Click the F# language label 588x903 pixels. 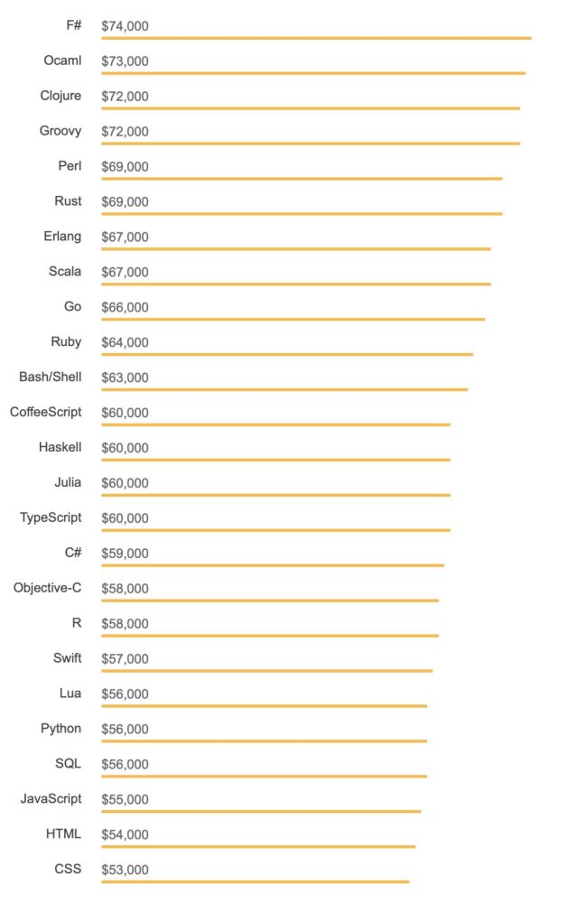point(73,25)
